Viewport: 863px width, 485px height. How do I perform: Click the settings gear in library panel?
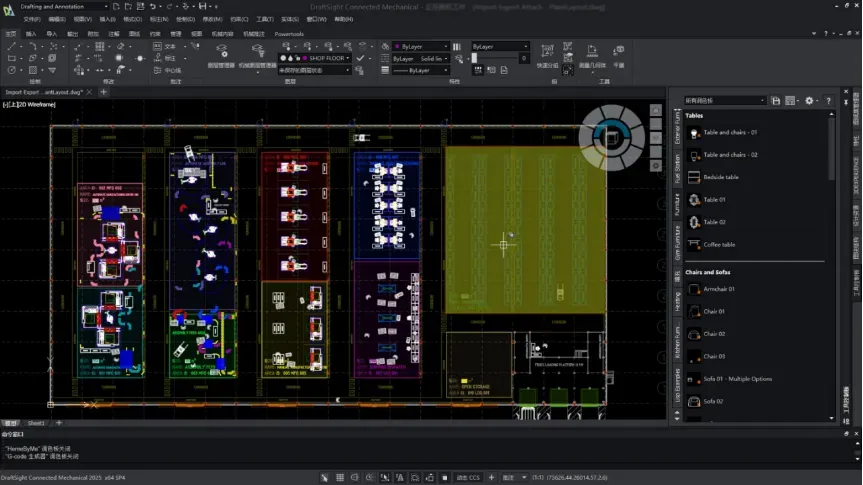click(809, 101)
